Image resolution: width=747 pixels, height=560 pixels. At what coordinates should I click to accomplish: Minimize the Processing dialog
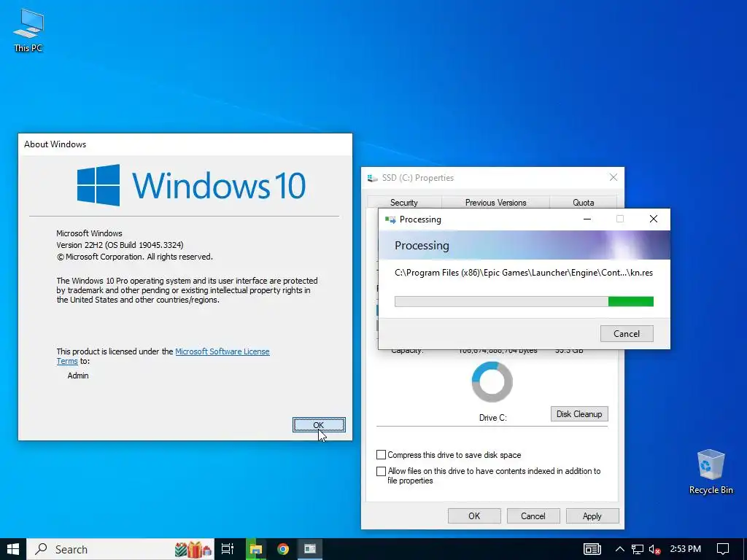[x=587, y=219]
